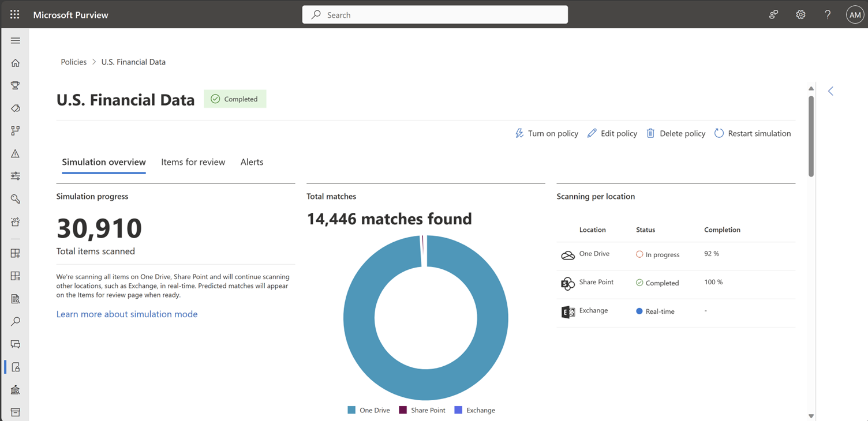Click the Microsoft Purview title
The width and height of the screenshot is (868, 421).
(70, 15)
